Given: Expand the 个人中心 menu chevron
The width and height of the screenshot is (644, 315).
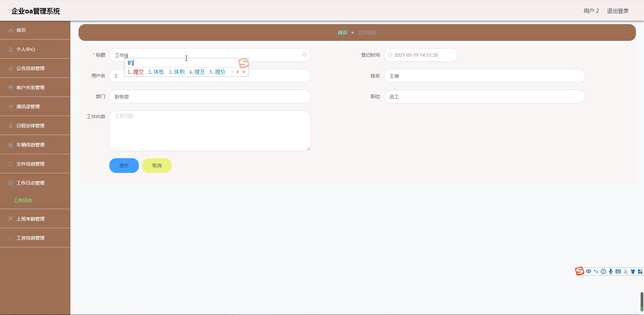Looking at the screenshot, I should [x=62, y=49].
